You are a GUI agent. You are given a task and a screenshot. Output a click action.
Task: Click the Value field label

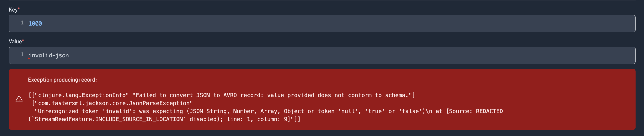pyautogui.click(x=15, y=42)
